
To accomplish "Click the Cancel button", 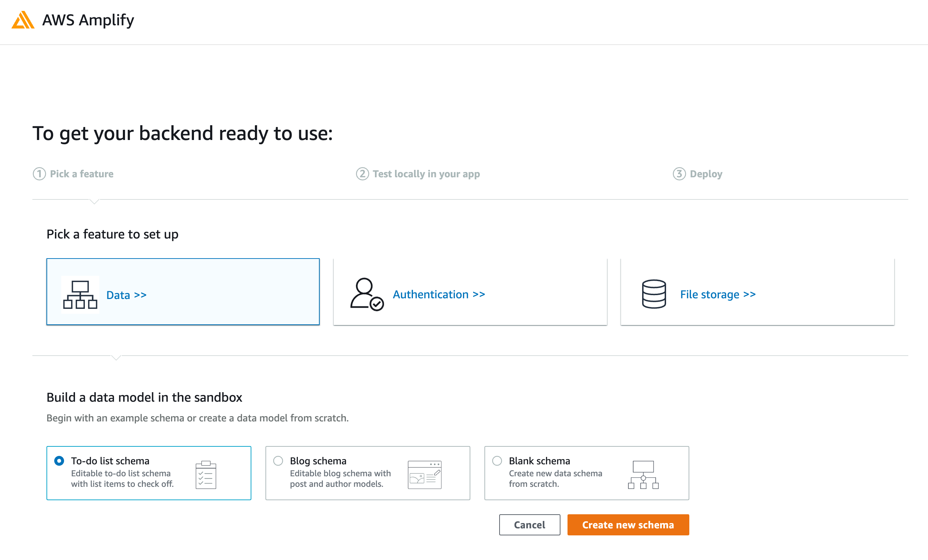I will (x=529, y=524).
